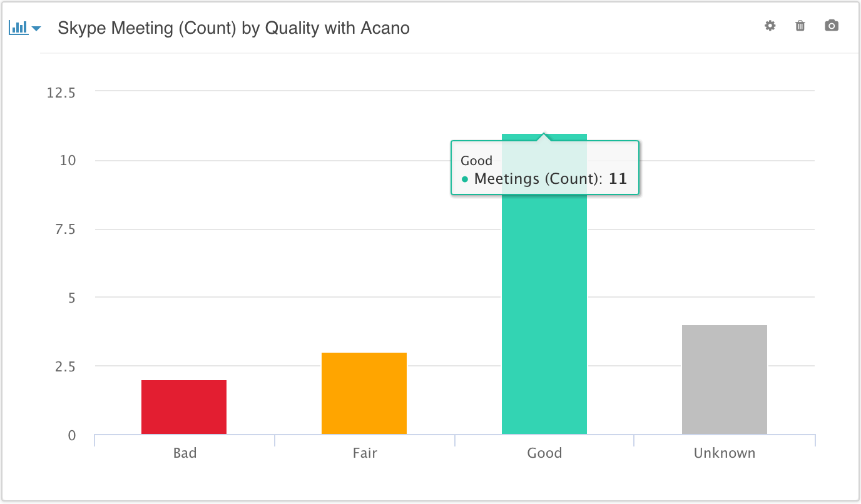861x504 pixels.
Task: Click the Fair x-axis label
Action: pos(365,453)
